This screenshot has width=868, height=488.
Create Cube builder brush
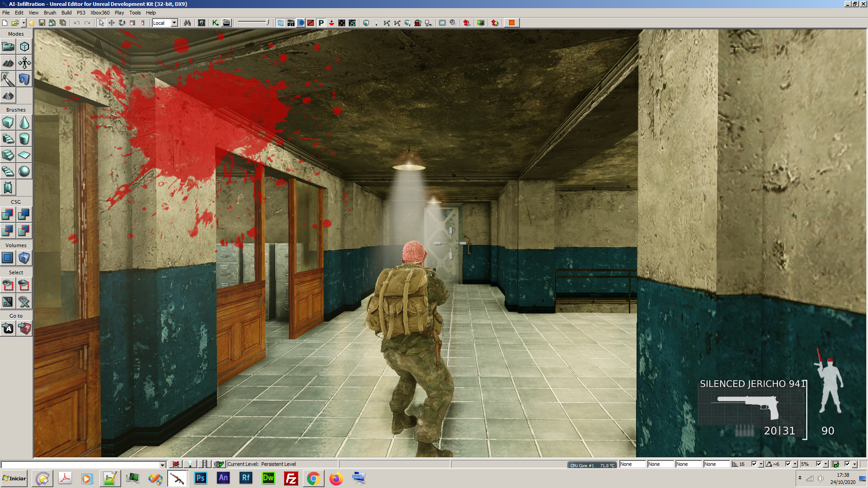[8, 122]
